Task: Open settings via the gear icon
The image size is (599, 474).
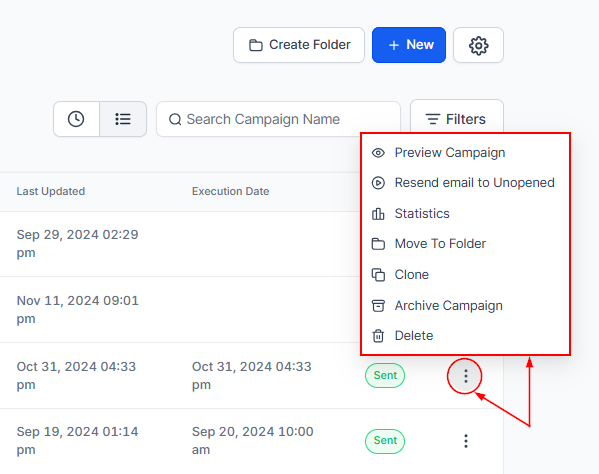Action: click(x=478, y=45)
